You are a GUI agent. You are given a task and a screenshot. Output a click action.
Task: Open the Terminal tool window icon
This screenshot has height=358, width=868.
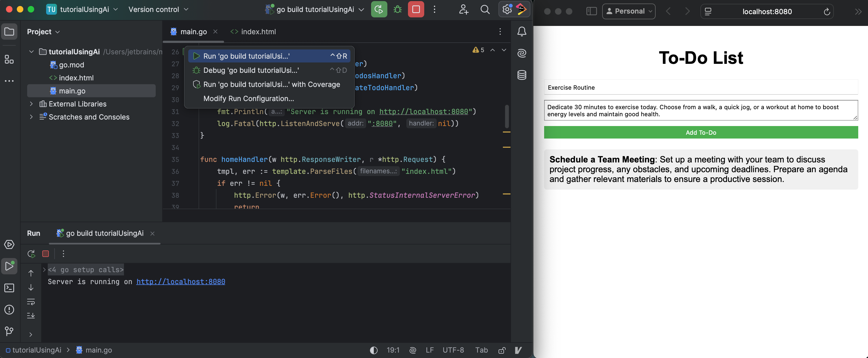tap(9, 288)
